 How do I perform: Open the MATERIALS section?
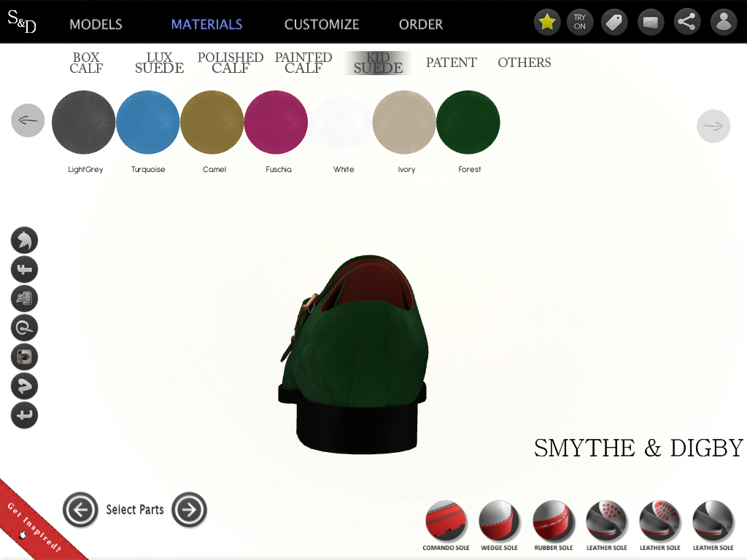pos(206,24)
